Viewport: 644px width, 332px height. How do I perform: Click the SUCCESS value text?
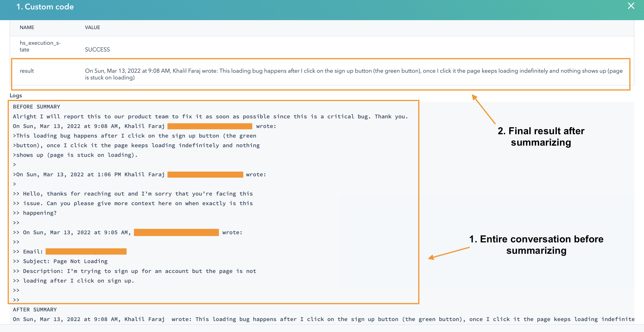tap(97, 49)
